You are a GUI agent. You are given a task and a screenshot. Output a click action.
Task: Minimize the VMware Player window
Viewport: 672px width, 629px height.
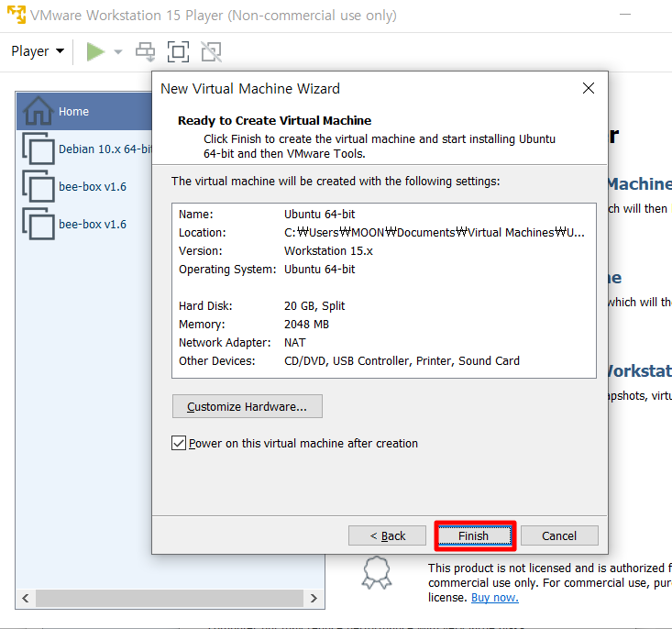(x=625, y=15)
